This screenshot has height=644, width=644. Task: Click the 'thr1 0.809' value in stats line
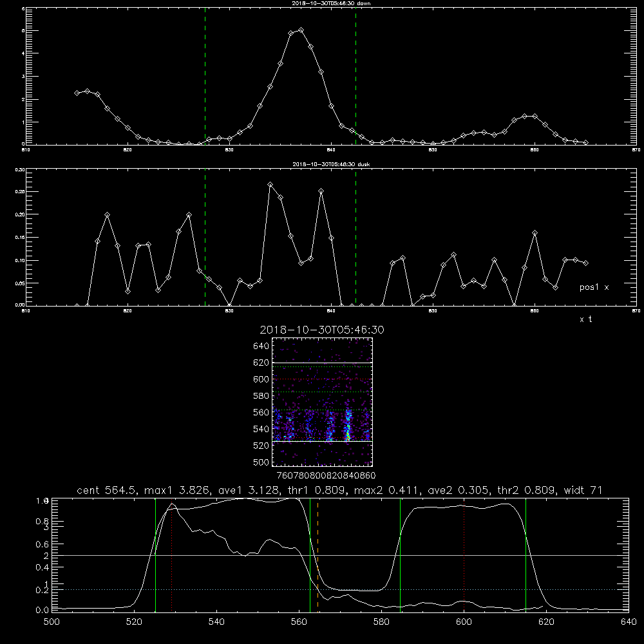coord(319,490)
